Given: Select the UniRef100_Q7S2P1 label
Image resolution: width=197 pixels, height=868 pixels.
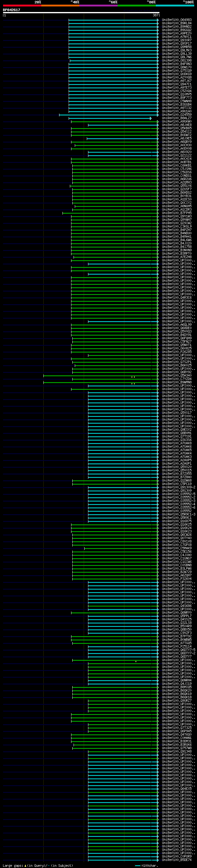Looking at the screenshot, I should [176, 362].
